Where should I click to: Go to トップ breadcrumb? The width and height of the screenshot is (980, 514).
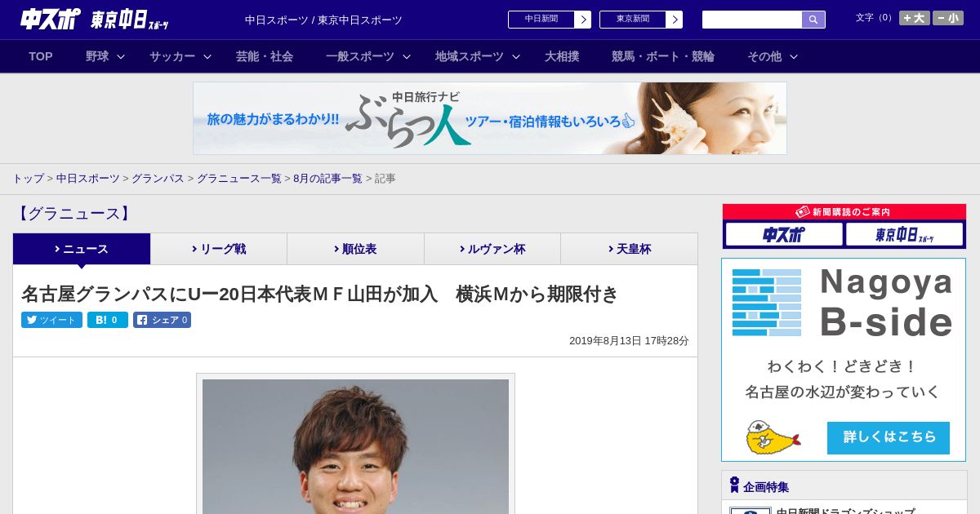coord(28,178)
